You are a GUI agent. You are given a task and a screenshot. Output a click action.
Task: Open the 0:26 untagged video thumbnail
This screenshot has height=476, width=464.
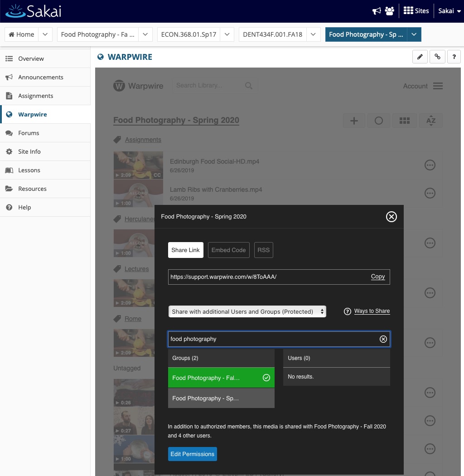click(134, 393)
